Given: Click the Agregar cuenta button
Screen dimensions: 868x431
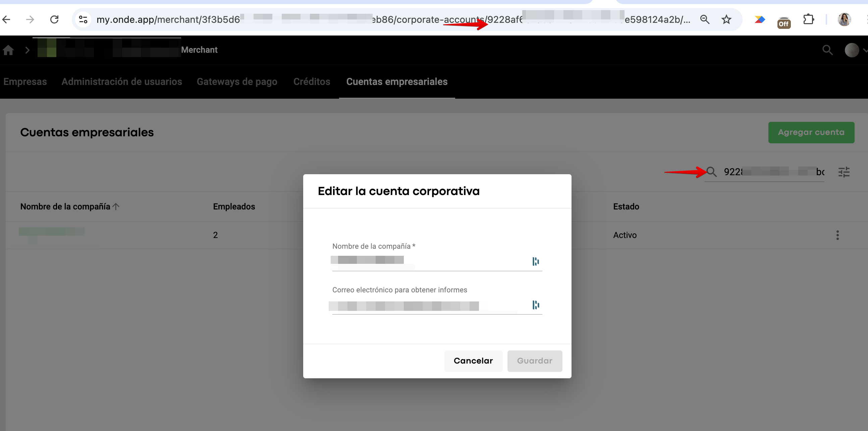Looking at the screenshot, I should pos(811,132).
